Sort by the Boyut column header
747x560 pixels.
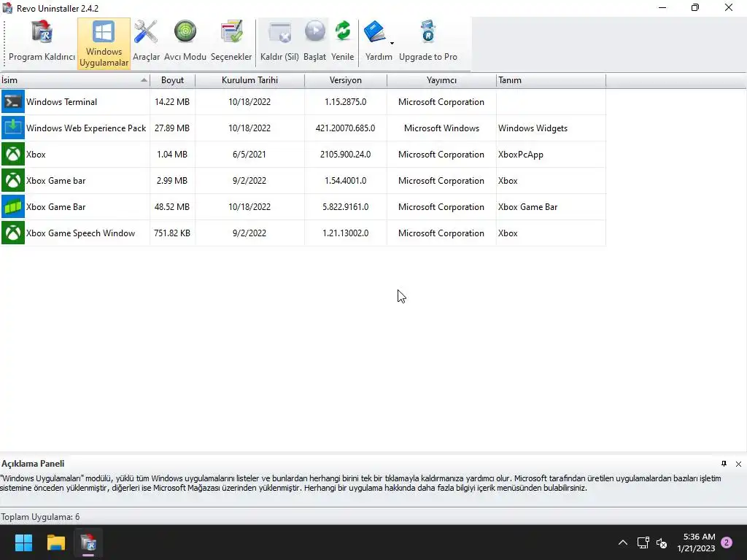point(172,80)
